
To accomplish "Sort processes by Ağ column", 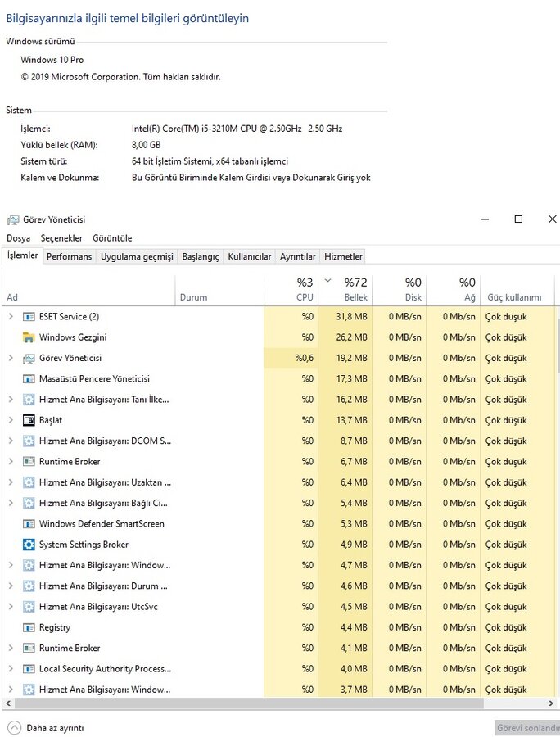I will 454,290.
